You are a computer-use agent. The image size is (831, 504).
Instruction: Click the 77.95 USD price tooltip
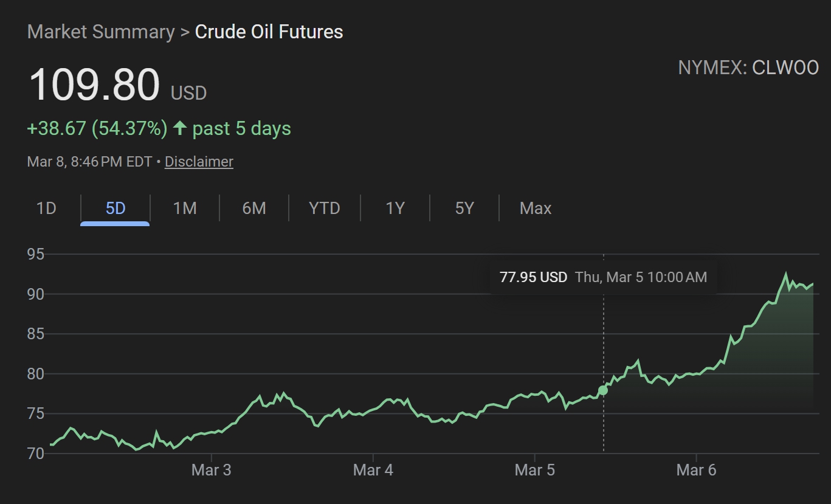(533, 277)
